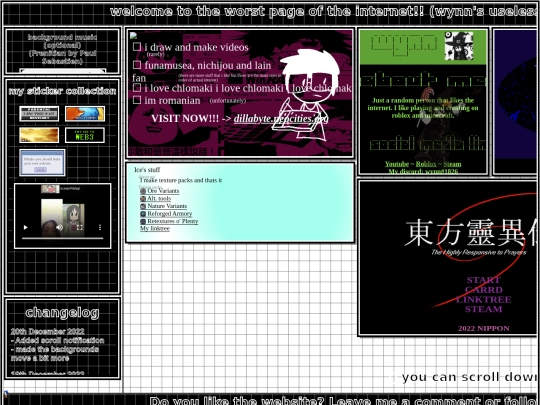Click the Firefox sticker badge
The image size is (540, 405).
[85, 114]
